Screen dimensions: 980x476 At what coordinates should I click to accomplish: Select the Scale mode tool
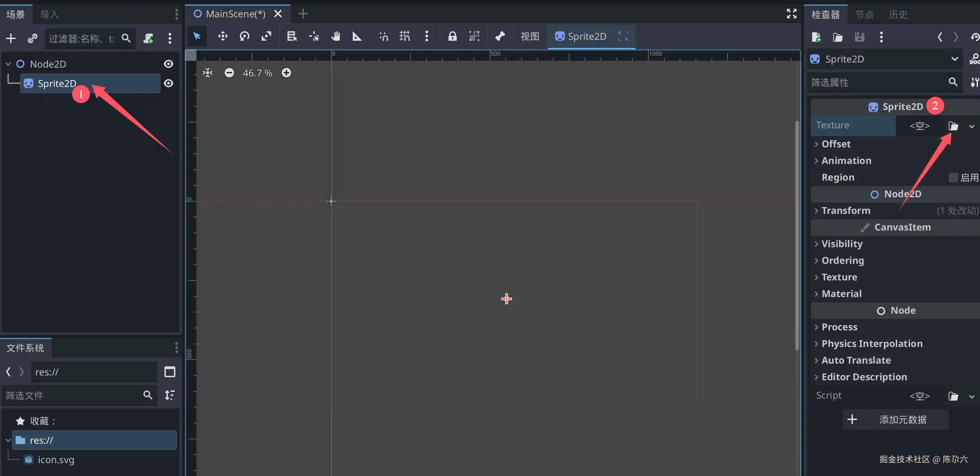pyautogui.click(x=266, y=36)
